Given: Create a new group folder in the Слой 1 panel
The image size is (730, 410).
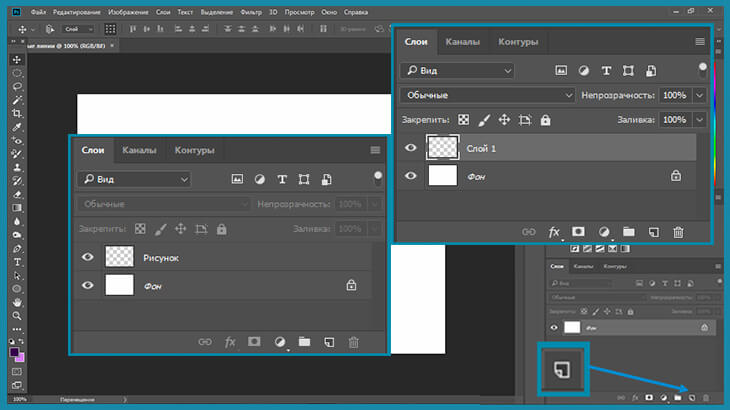Looking at the screenshot, I should point(629,231).
